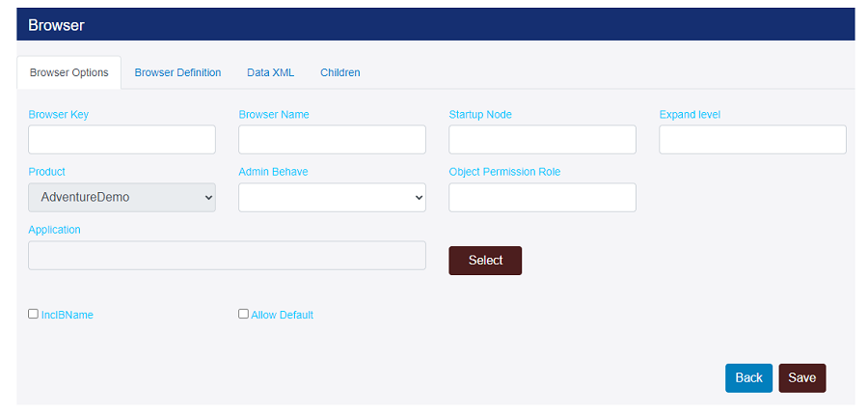This screenshot has width=868, height=417.
Task: Expand the Admin Behave dropdown
Action: tap(332, 197)
